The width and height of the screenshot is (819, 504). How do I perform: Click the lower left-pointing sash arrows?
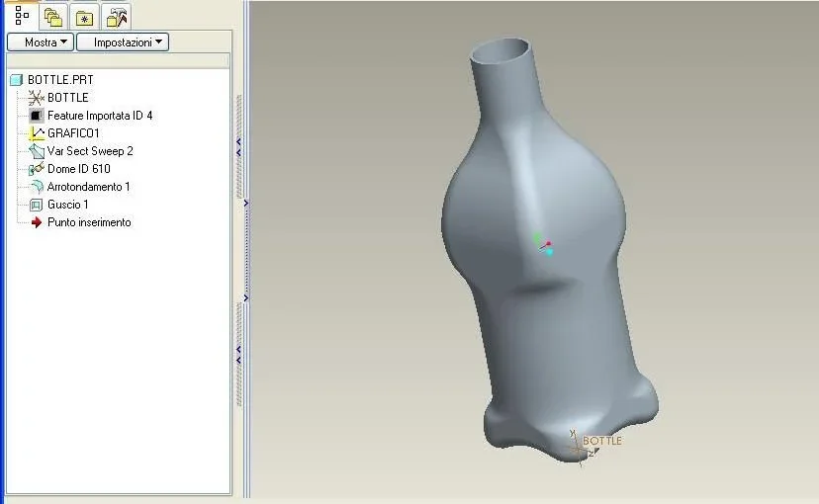coord(238,355)
